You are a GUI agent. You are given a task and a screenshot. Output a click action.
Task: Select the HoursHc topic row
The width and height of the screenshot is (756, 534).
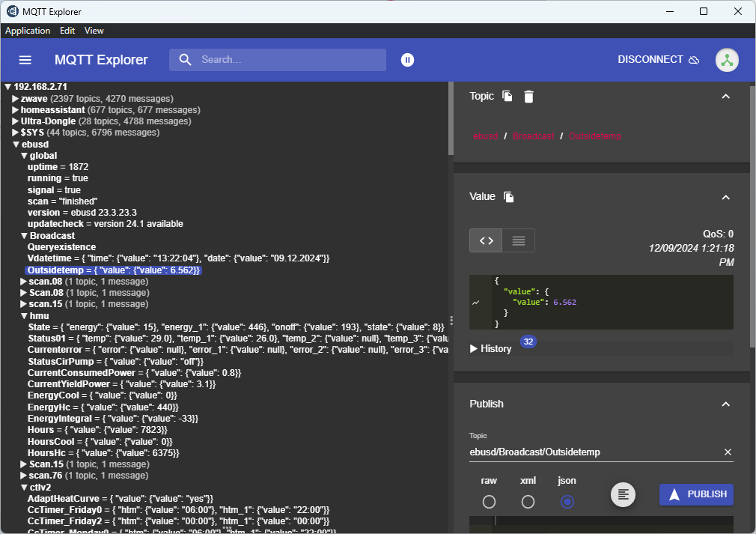click(103, 453)
